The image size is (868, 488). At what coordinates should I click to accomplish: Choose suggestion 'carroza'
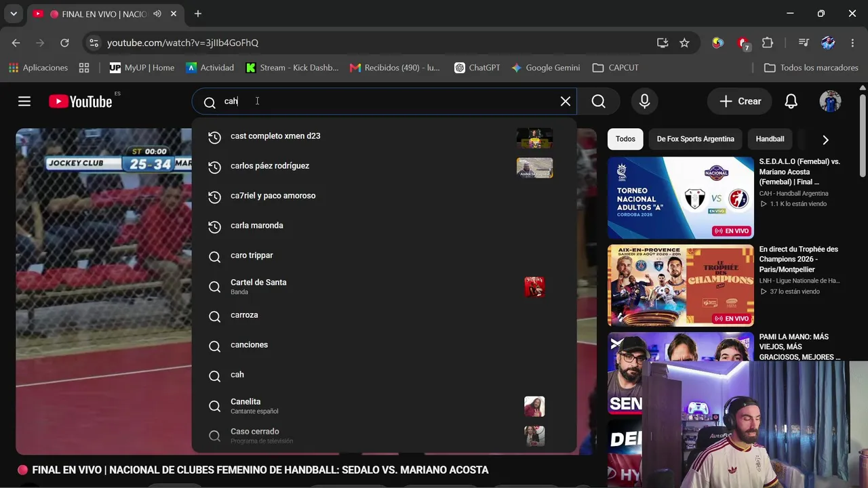tap(384, 315)
